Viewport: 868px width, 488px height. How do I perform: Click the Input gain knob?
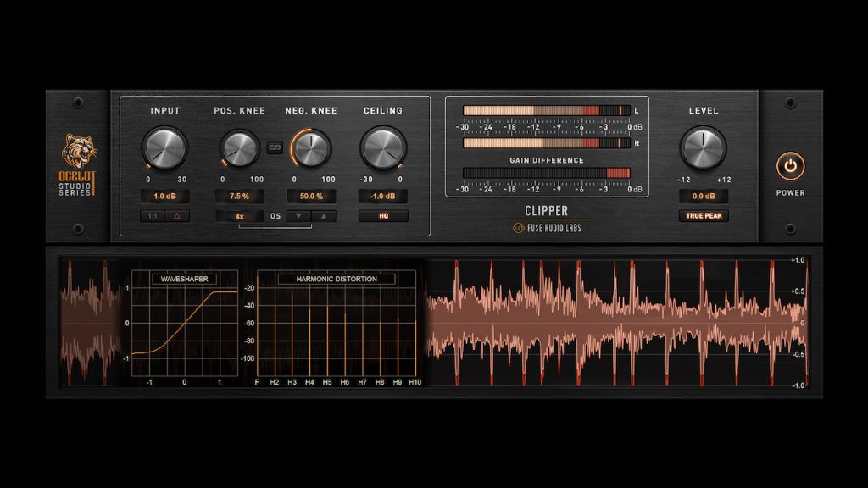[x=164, y=147]
